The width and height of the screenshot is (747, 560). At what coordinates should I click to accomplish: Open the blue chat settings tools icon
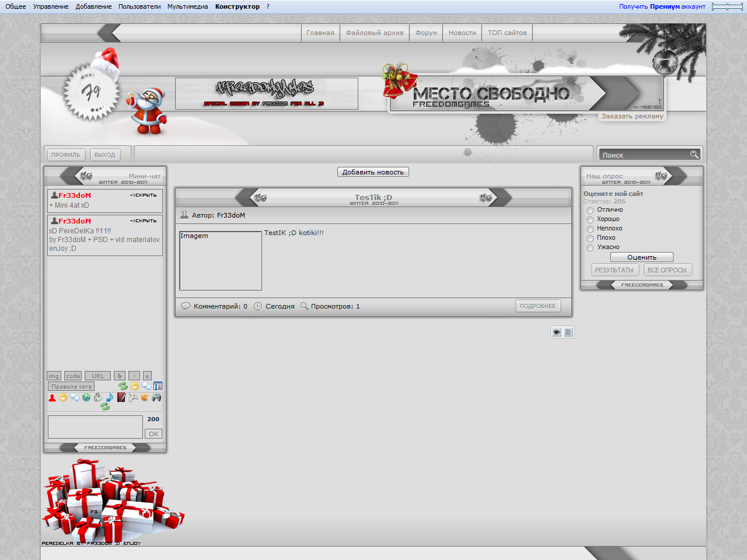158,386
